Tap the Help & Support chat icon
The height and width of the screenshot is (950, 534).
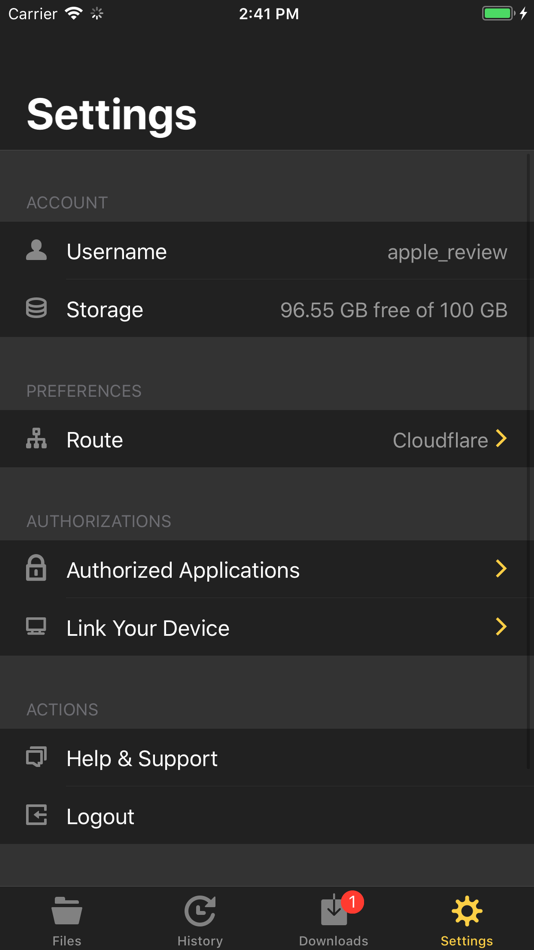coord(36,757)
